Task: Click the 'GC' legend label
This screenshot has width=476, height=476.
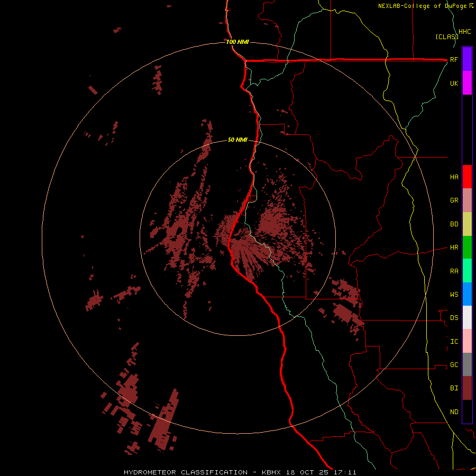Action: 454,365
